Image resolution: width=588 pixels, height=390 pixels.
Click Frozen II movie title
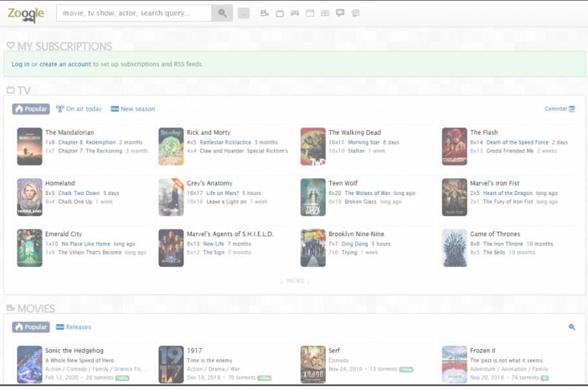click(483, 351)
